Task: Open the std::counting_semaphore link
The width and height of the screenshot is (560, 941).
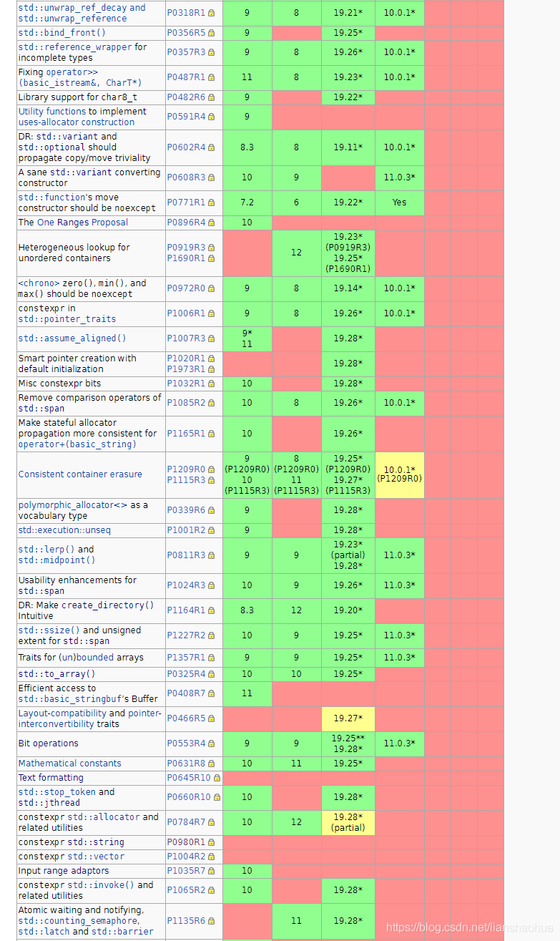Action: (78, 921)
